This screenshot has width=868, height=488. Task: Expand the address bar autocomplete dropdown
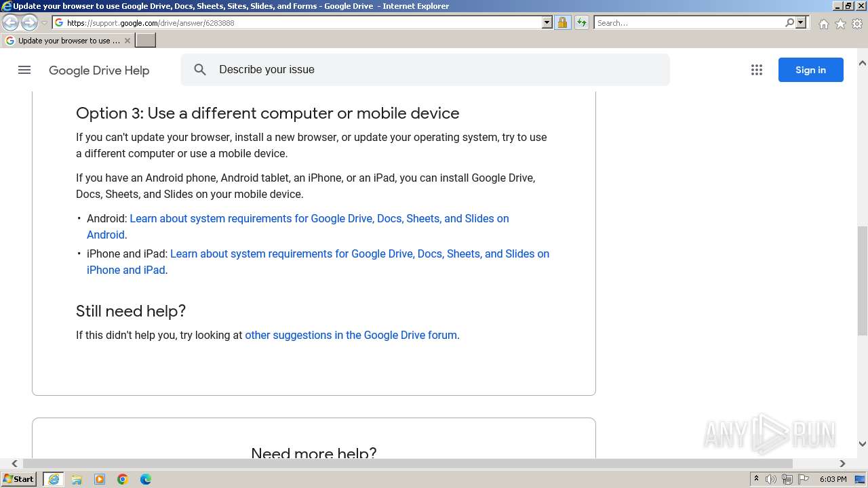(547, 23)
